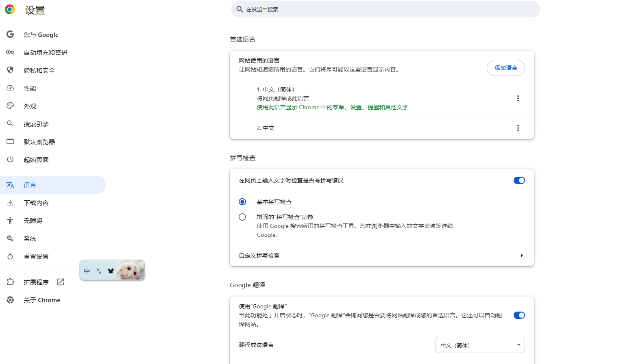Open three-dot menu for 中文（简体）
The width and height of the screenshot is (623, 364).
pos(518,98)
